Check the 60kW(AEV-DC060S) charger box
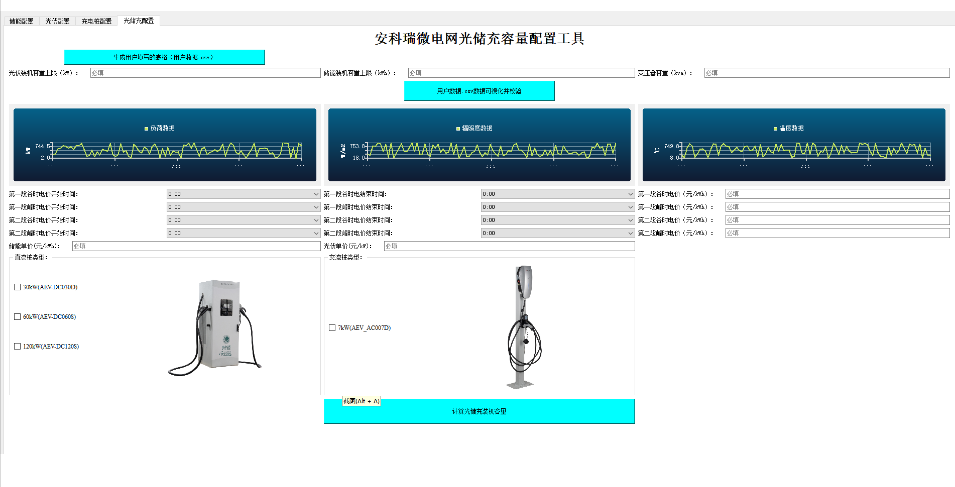The height and width of the screenshot is (487, 955). click(17, 317)
